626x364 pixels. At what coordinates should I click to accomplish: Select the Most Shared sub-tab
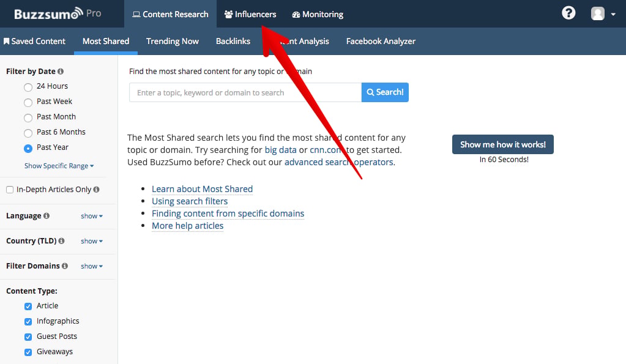pyautogui.click(x=106, y=41)
